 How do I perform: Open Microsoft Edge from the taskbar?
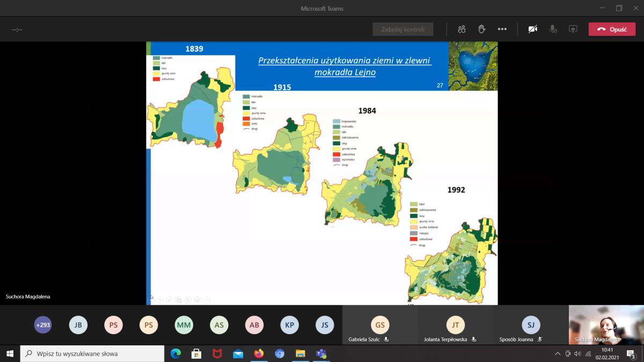pyautogui.click(x=175, y=353)
